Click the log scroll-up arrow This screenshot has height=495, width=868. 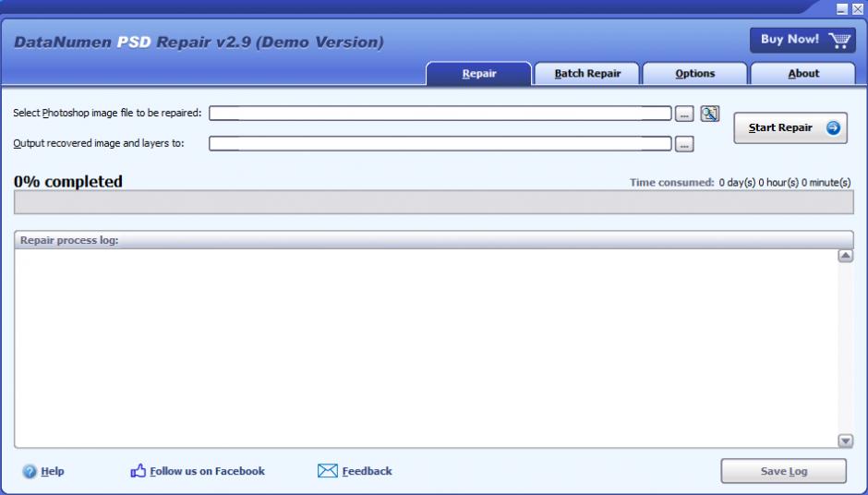point(845,256)
